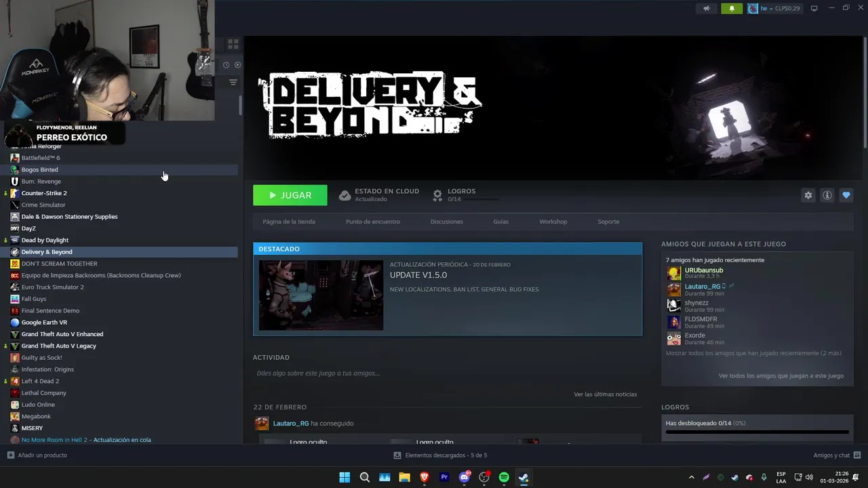This screenshot has width=868, height=488.
Task: View the Estado en Cloud sync status
Action: tap(378, 195)
